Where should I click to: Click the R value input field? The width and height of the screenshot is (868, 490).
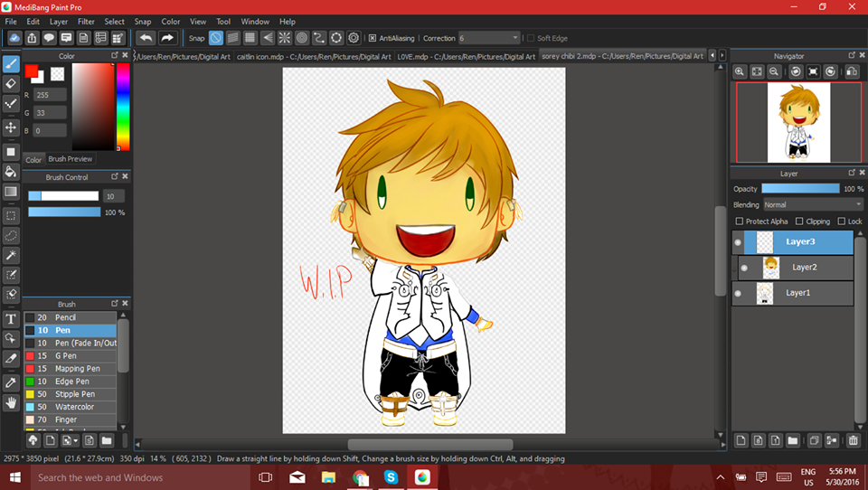pyautogui.click(x=50, y=95)
